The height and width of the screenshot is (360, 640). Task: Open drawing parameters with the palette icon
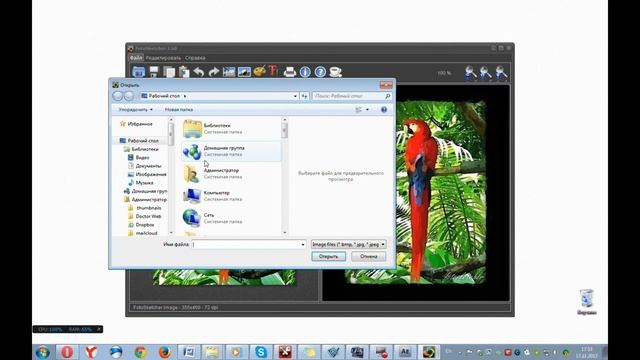coord(259,71)
